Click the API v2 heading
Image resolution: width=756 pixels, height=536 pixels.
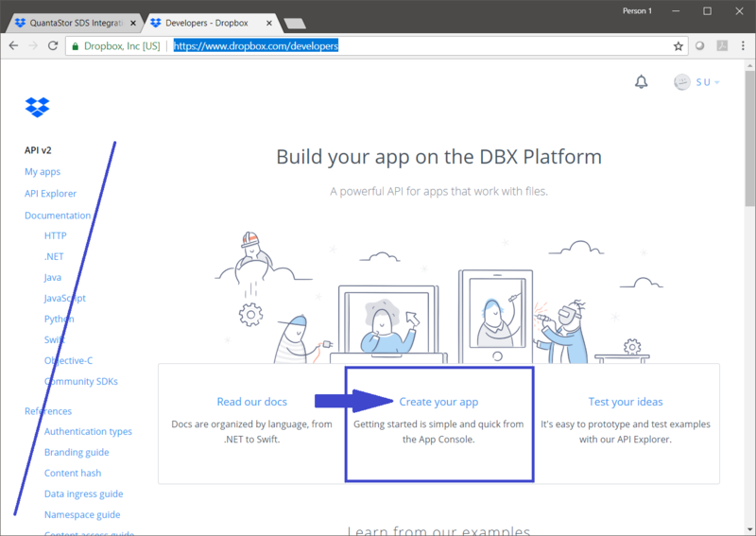pos(38,150)
